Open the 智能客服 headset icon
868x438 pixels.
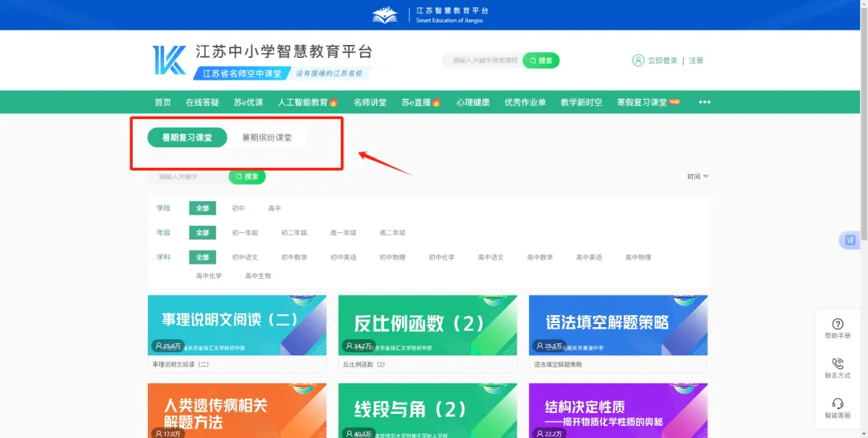pyautogui.click(x=837, y=404)
